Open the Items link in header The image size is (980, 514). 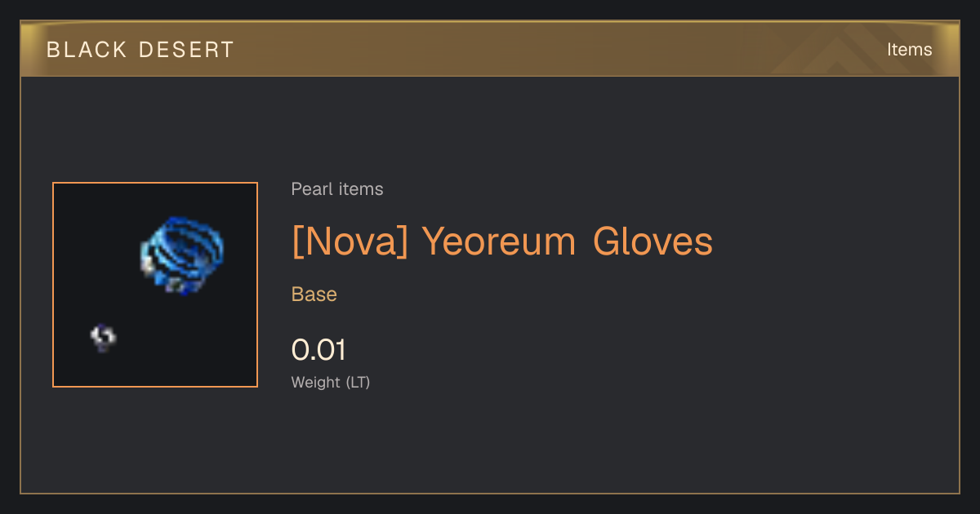[909, 49]
